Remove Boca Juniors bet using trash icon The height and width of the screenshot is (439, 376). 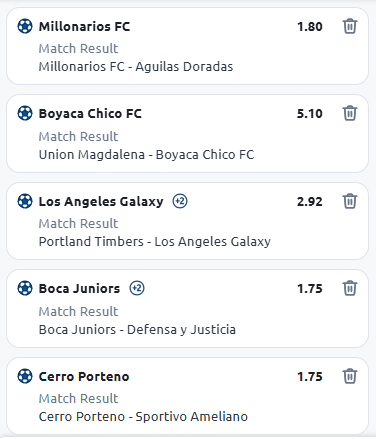(x=350, y=288)
